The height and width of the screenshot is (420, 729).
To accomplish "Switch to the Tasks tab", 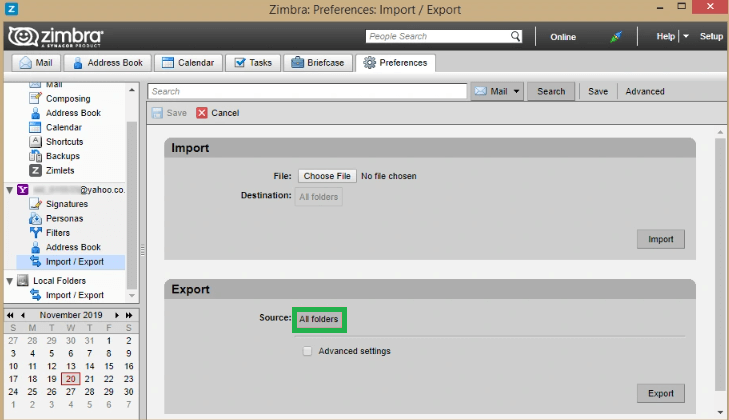I will pos(253,63).
